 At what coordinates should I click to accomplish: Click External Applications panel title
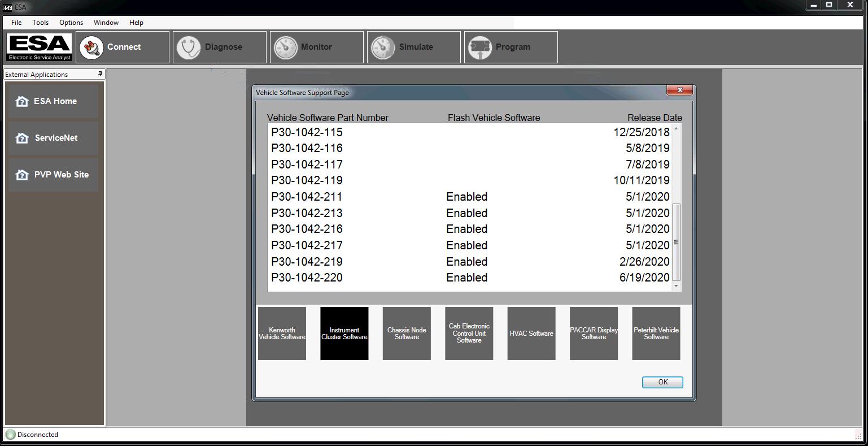pos(37,75)
